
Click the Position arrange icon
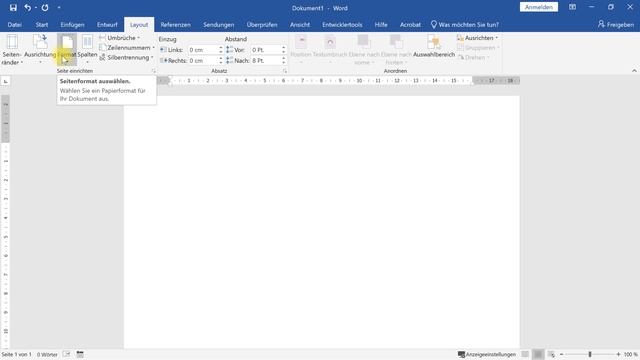pos(301,50)
